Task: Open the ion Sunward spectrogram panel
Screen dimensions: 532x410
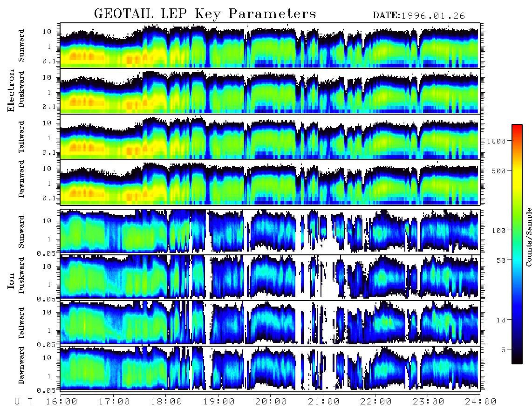Action: pos(270,232)
